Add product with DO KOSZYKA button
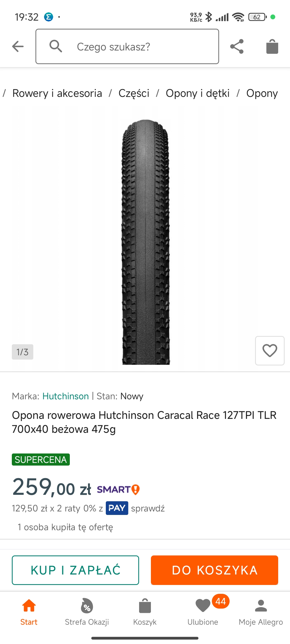Image resolution: width=290 pixels, height=644 pixels. [x=215, y=570]
